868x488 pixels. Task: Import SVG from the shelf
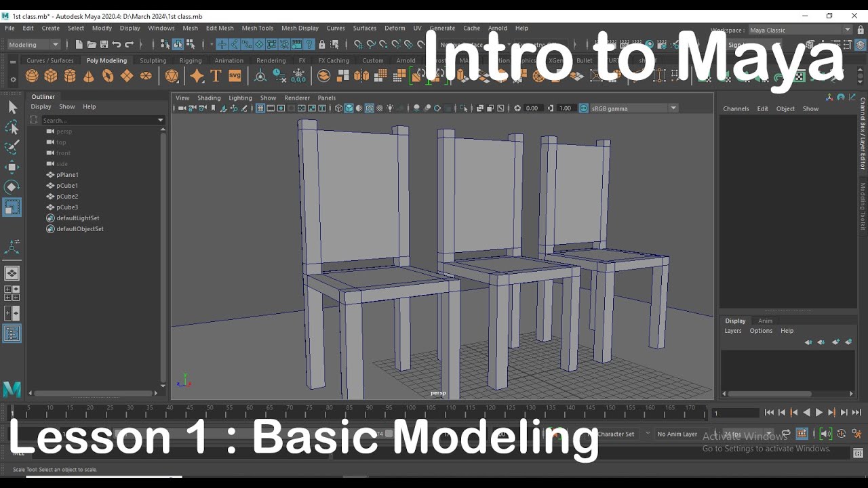coord(235,76)
